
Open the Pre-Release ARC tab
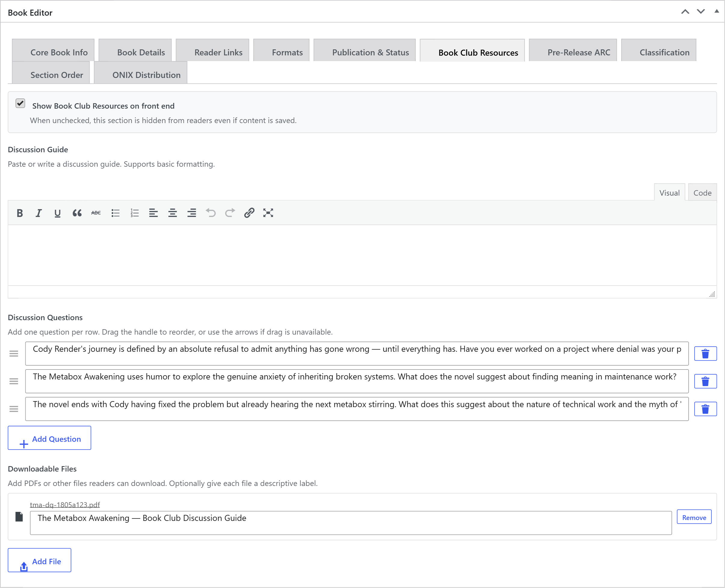pos(573,50)
